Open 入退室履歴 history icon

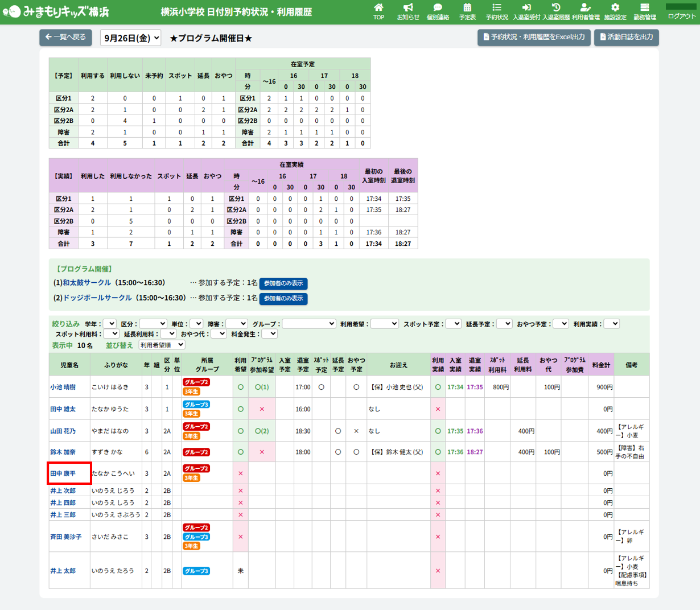tap(556, 8)
